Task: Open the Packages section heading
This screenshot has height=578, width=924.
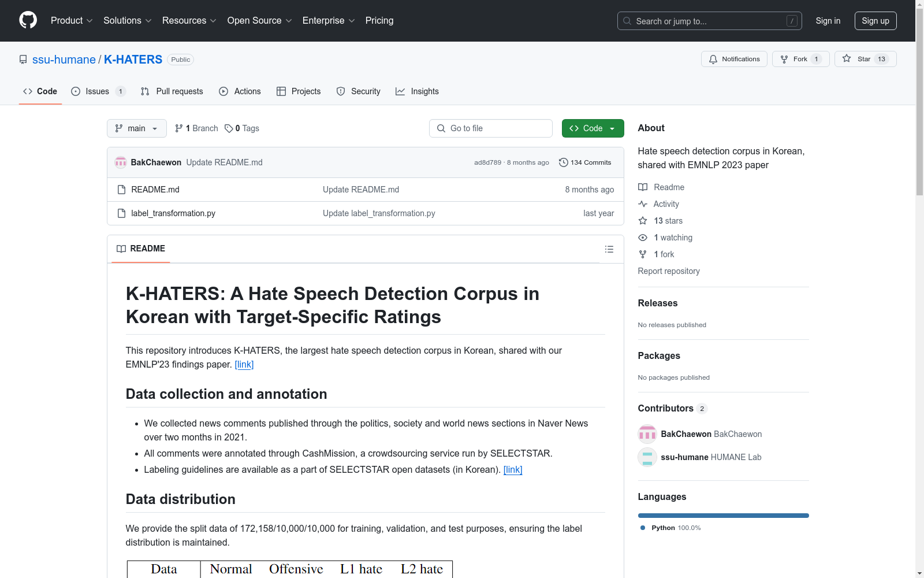Action: (x=659, y=355)
